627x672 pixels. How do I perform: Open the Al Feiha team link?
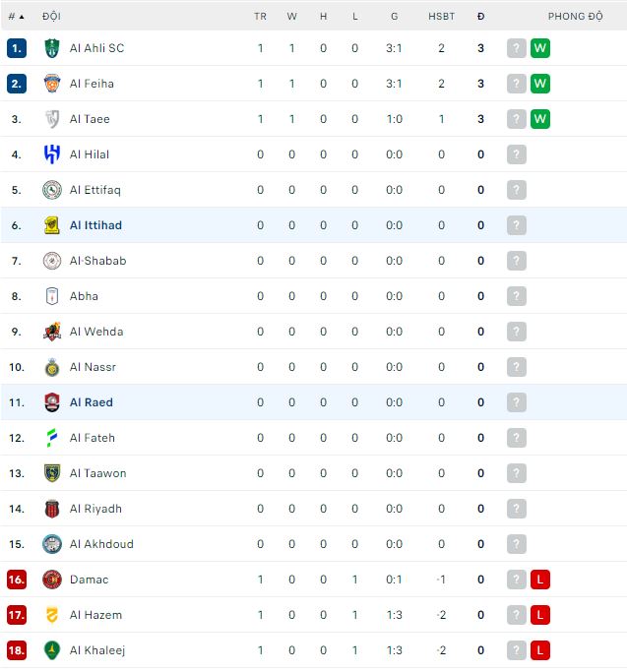(x=92, y=84)
